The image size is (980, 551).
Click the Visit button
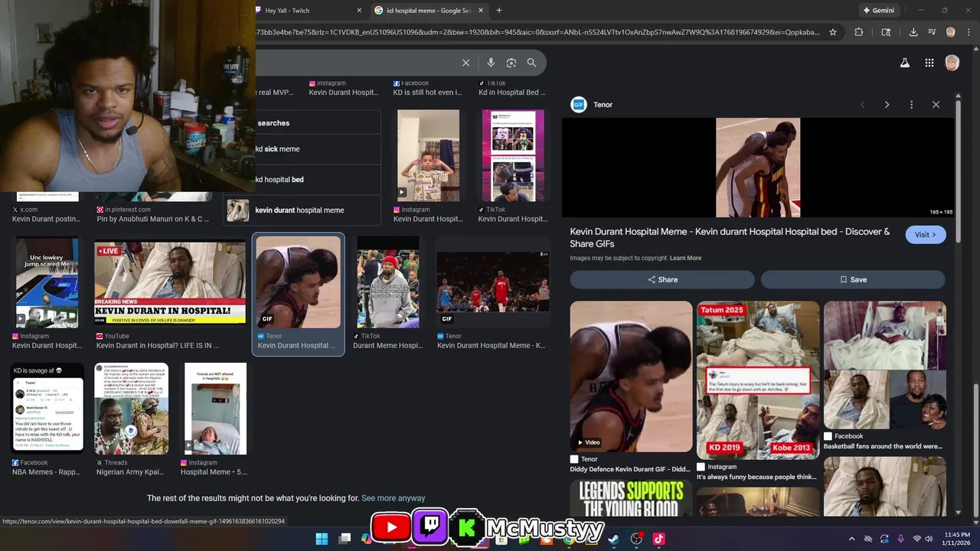pyautogui.click(x=925, y=235)
